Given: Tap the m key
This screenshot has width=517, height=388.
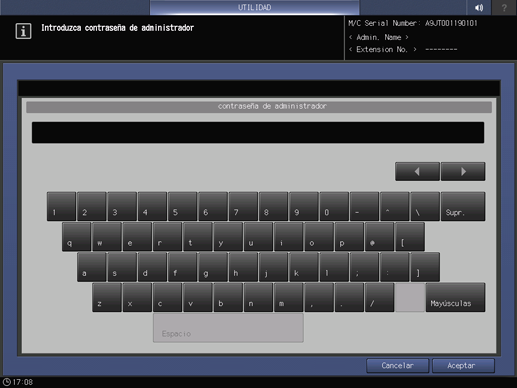Looking at the screenshot, I should click(289, 297).
